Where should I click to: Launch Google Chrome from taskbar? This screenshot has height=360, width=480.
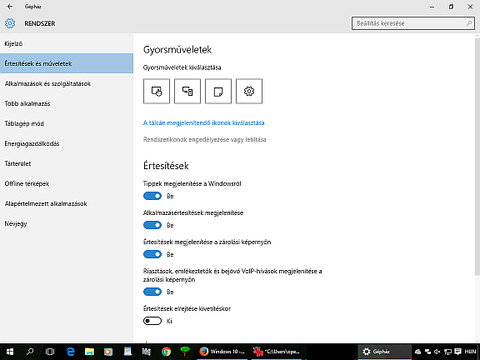point(166,352)
